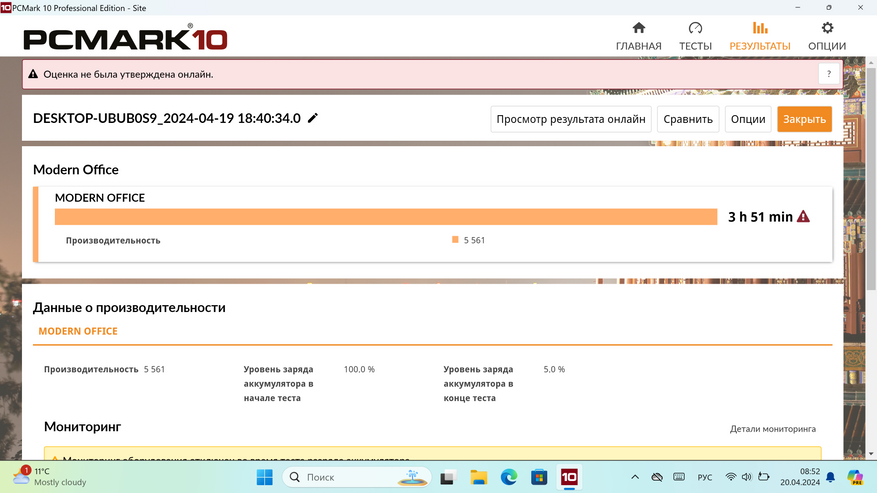Screen dimensions: 877x493
Task: Open the РЕЗУЛЬТАТЫ results tab
Action: [760, 36]
